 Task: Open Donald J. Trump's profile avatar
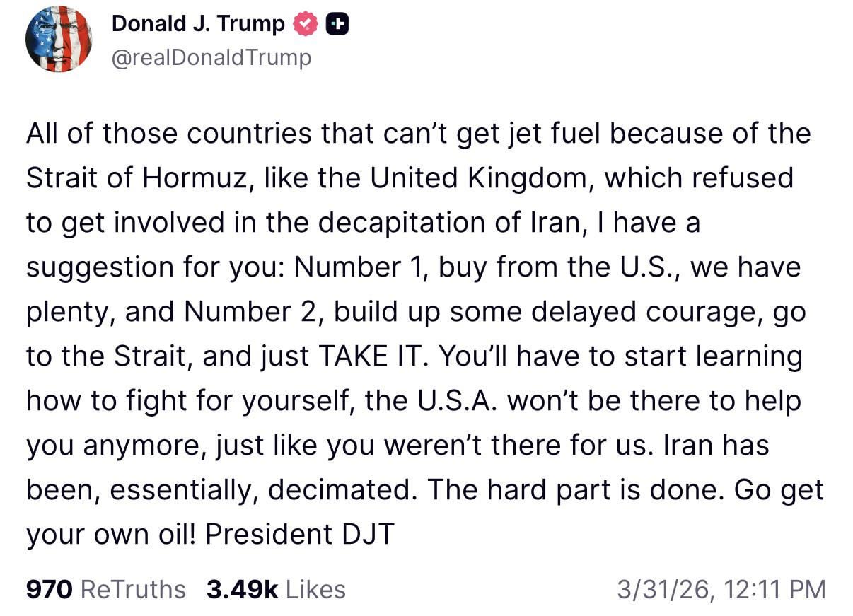(x=58, y=39)
